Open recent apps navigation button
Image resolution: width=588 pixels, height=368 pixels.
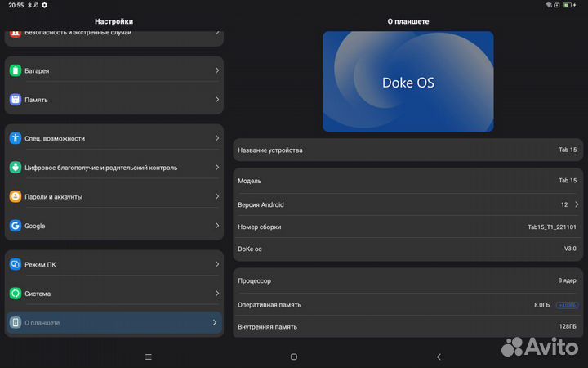148,357
